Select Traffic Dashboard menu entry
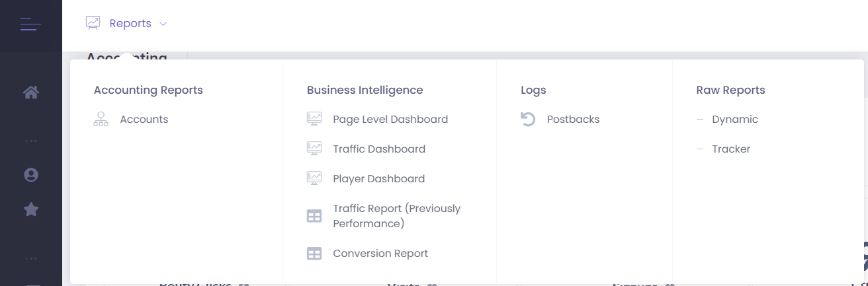Viewport: 868px width, 286px height. tap(379, 149)
